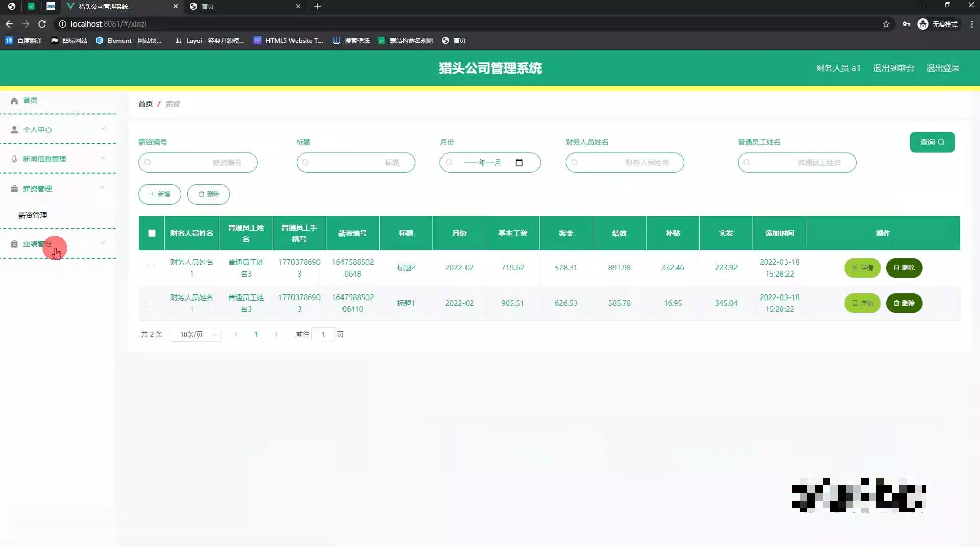Delete the row 标题1
Screen dimensions: 980x547
(904, 303)
